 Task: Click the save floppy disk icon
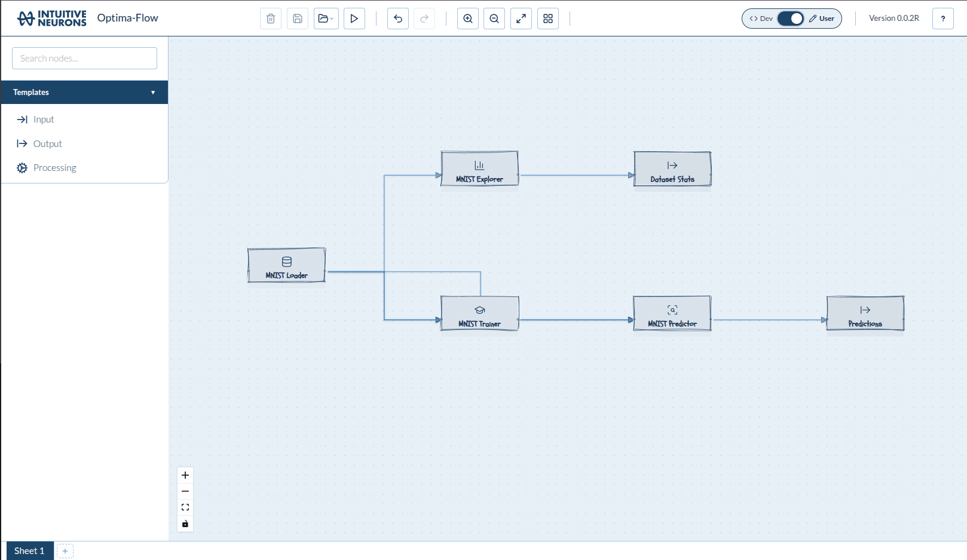point(298,19)
